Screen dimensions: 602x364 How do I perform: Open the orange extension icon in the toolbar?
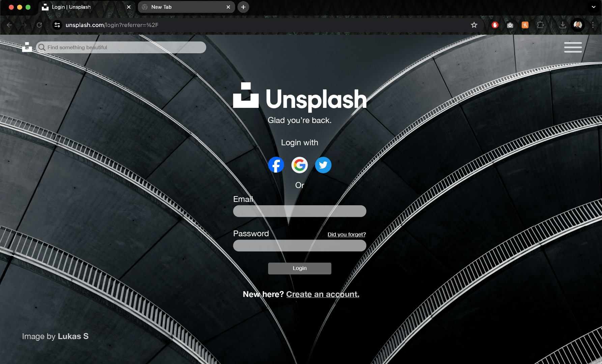pyautogui.click(x=525, y=25)
